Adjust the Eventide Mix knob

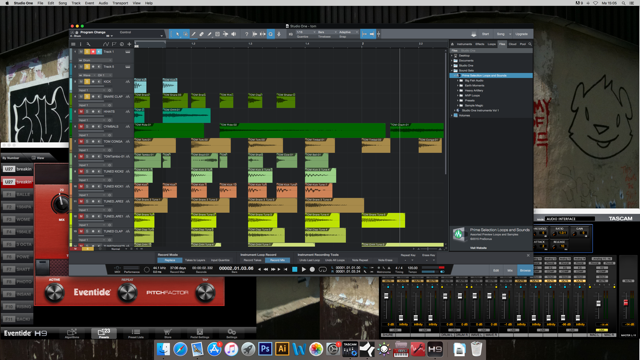[x=61, y=204]
